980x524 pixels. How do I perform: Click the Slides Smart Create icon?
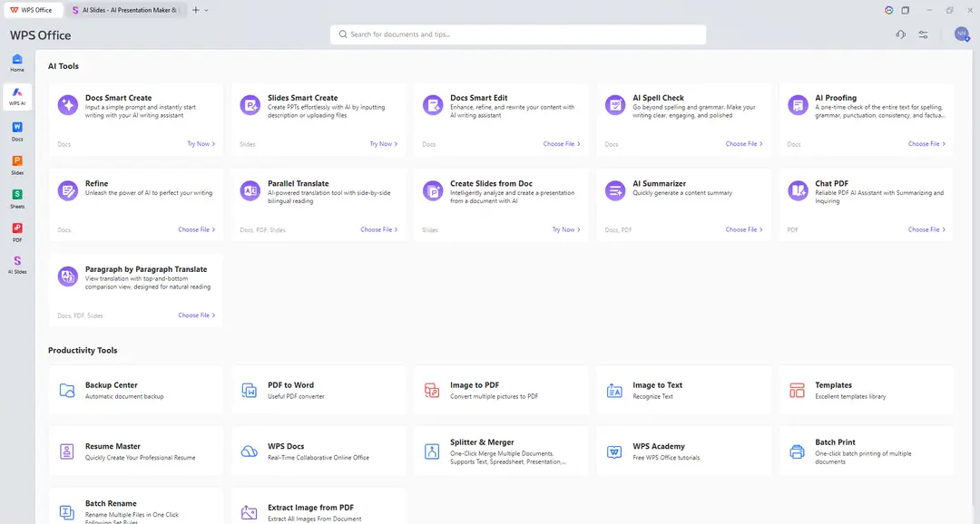[x=250, y=104]
